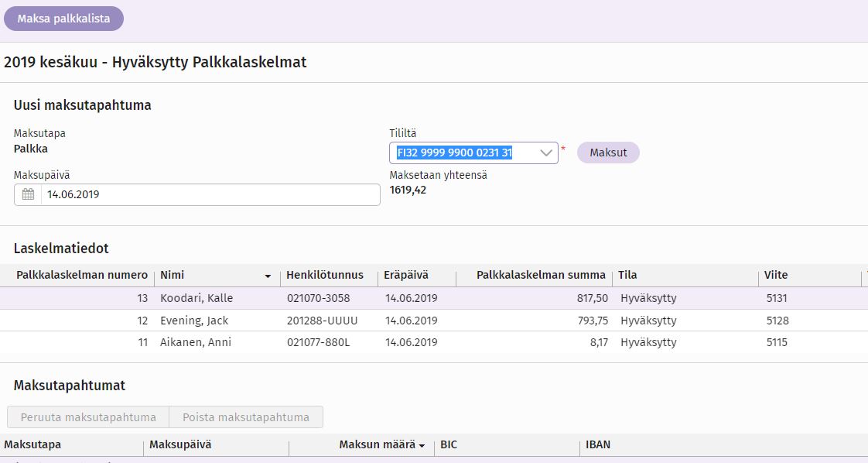Viewport: 868px width, 463px height.
Task: Click Hyväksytty status in Evening row
Action: (x=648, y=320)
